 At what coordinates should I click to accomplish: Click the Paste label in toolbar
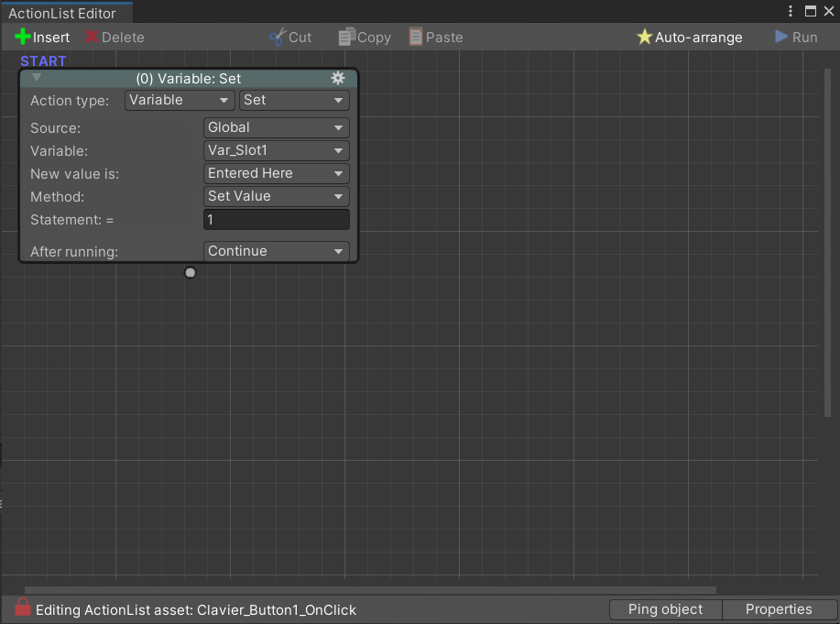coord(444,38)
